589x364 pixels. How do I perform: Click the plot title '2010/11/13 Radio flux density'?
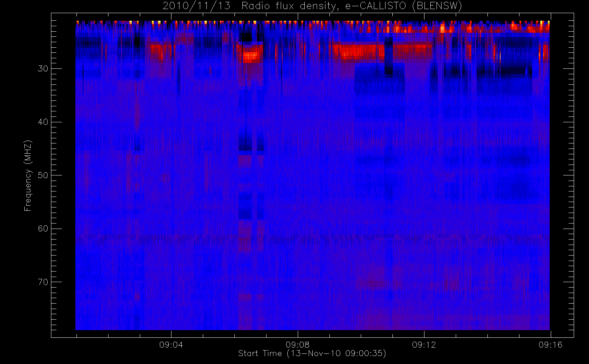[312, 6]
